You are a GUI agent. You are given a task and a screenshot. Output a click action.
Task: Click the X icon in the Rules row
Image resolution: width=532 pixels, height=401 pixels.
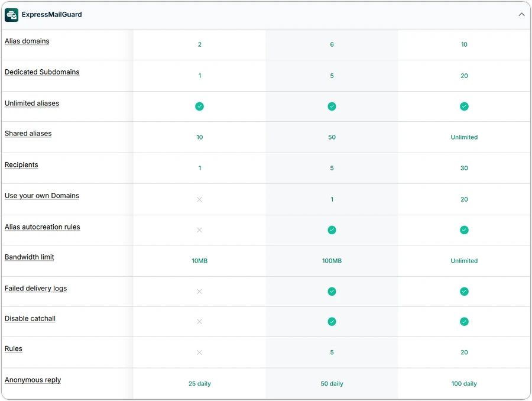(x=200, y=353)
